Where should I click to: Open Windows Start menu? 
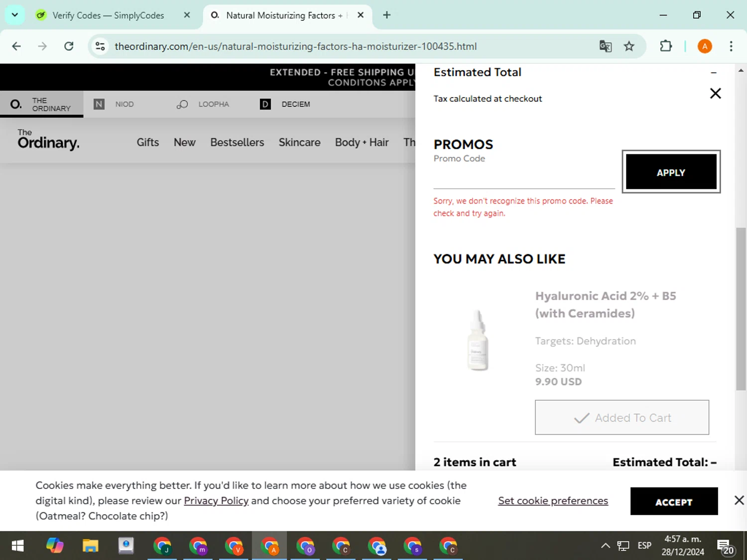click(17, 546)
